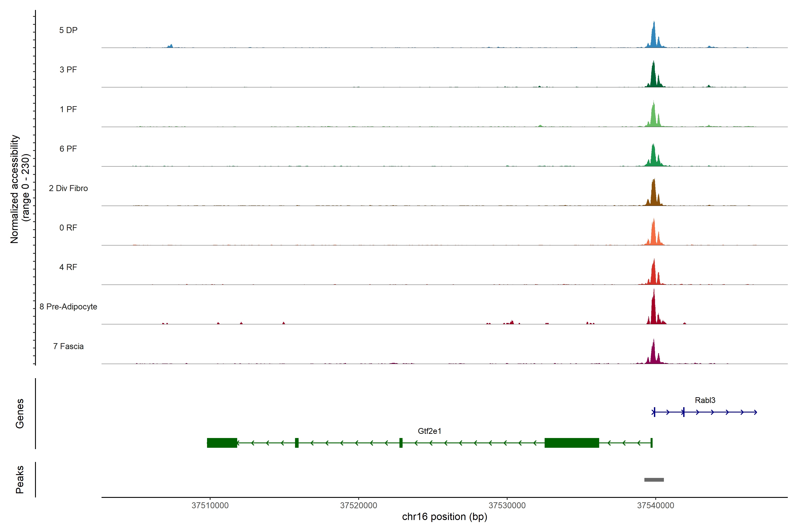
Task: Click the 37510000 axis tick label
Action: pyautogui.click(x=210, y=505)
